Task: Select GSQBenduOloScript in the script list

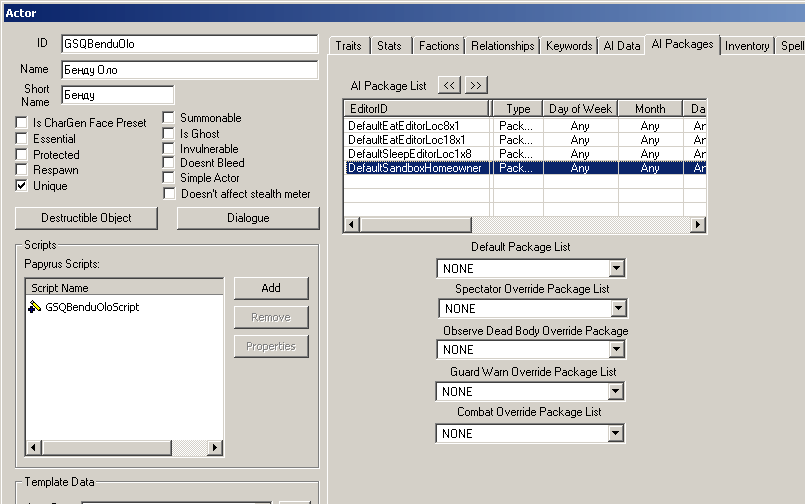Action: coord(92,307)
